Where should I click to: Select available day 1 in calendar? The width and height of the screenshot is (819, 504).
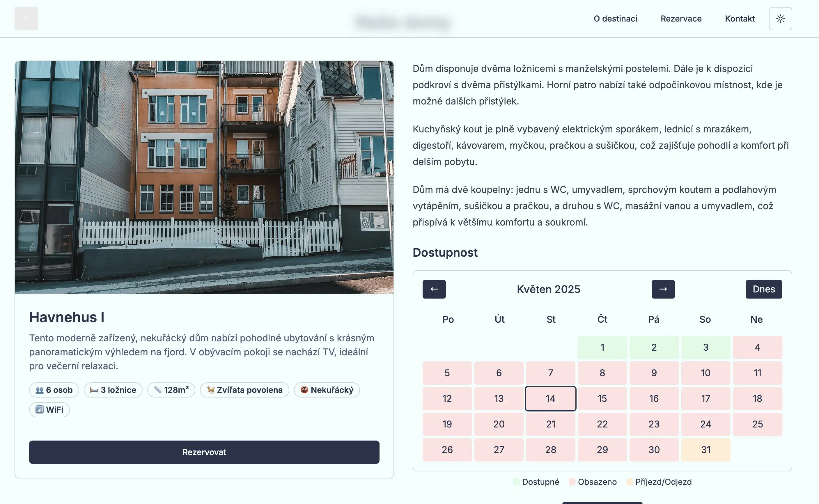coord(602,347)
